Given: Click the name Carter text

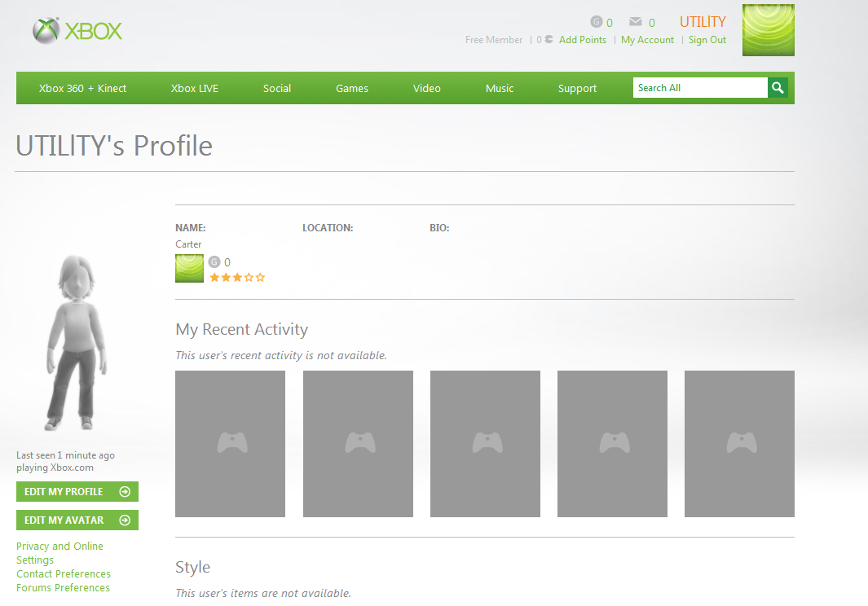Looking at the screenshot, I should click(188, 244).
